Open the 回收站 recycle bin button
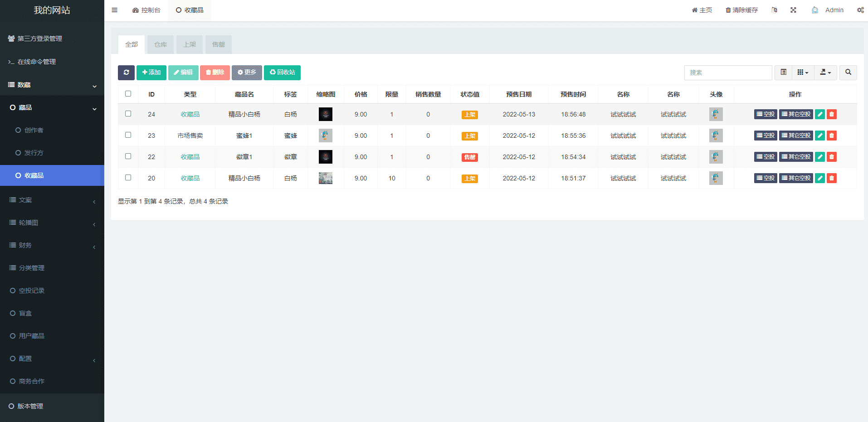 [x=282, y=73]
